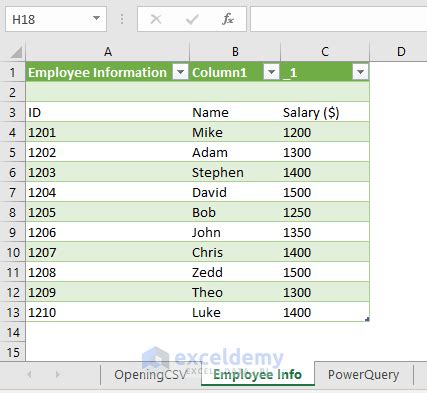The height and width of the screenshot is (393, 427).
Task: Select cell with ID 1205
Action: point(108,212)
